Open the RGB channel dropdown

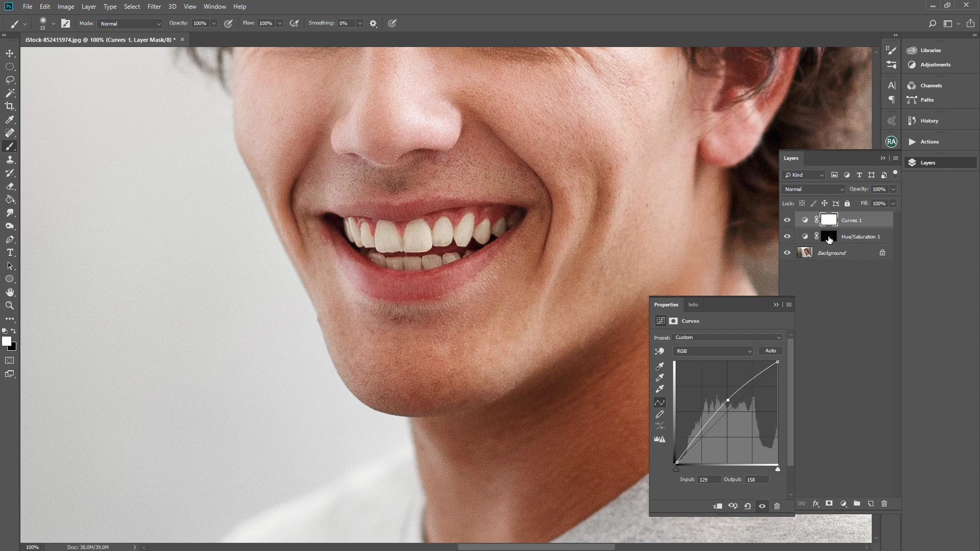pos(713,351)
